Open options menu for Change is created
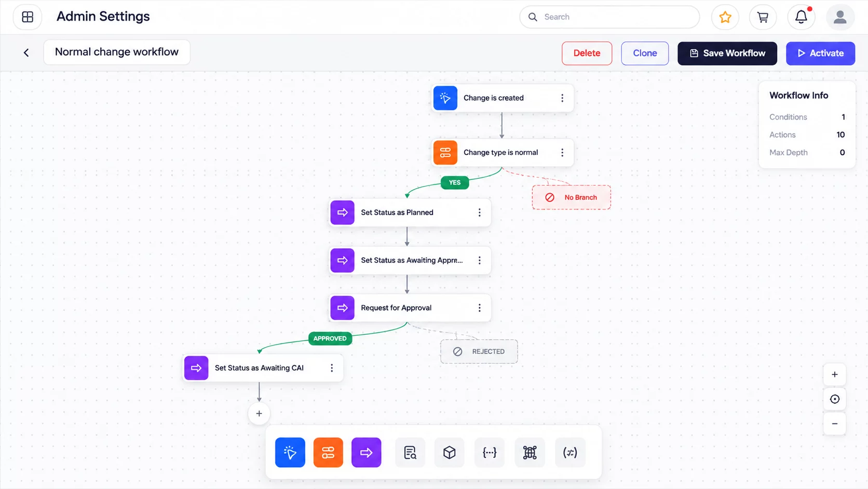Screen dimensions: 868x489 [x=562, y=98]
